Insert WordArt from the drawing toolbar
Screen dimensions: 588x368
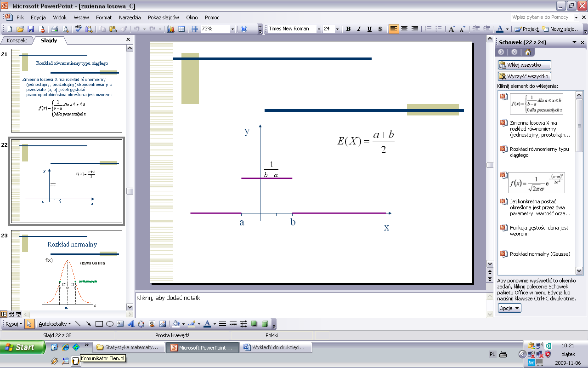[130, 324]
